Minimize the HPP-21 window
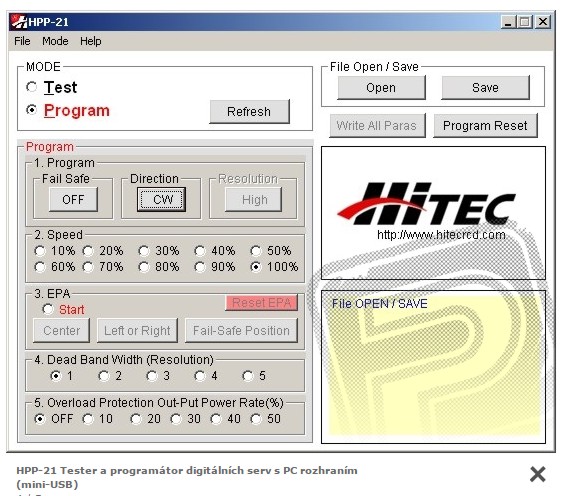This screenshot has width=563, height=496. click(508, 22)
